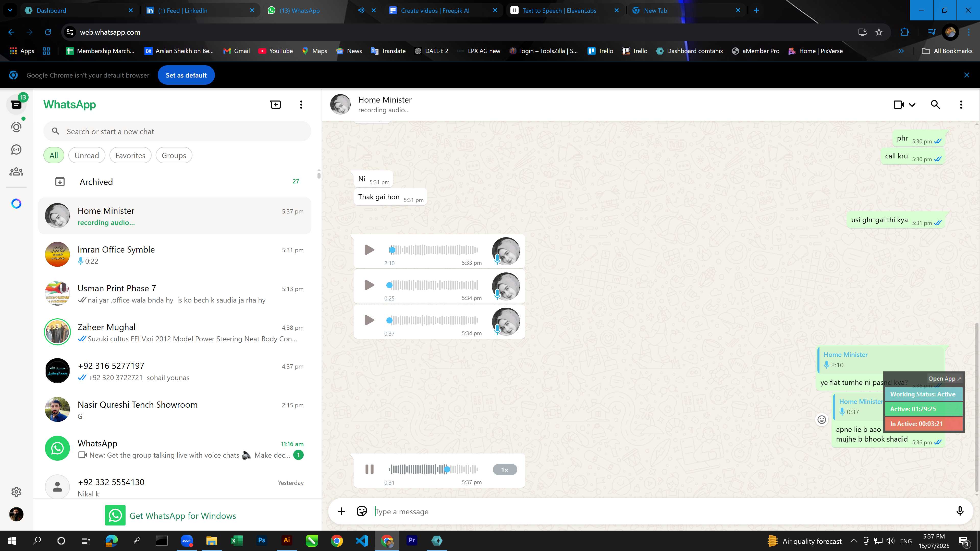Open the Chats sidebar icon with 13 badge
This screenshot has height=551, width=980.
[x=16, y=104]
